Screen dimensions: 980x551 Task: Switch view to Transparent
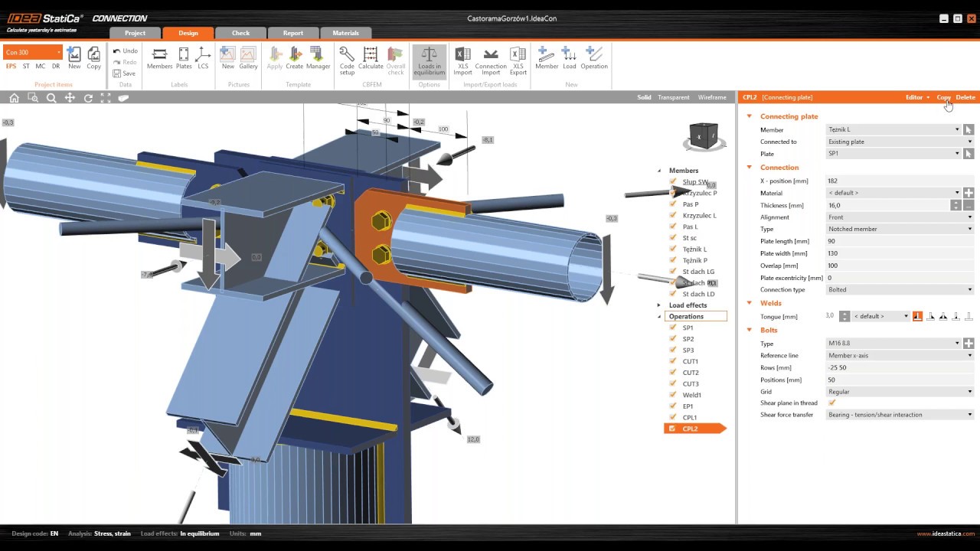(x=674, y=97)
